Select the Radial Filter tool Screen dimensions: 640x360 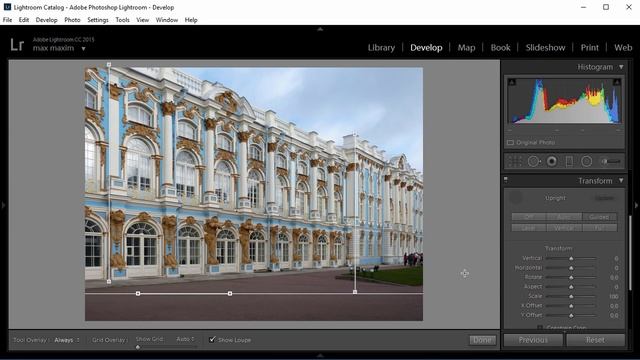587,161
